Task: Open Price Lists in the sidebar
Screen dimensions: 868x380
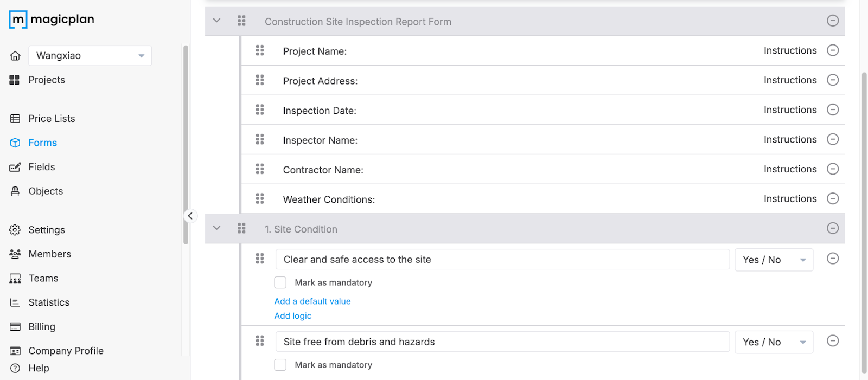Action: (52, 119)
